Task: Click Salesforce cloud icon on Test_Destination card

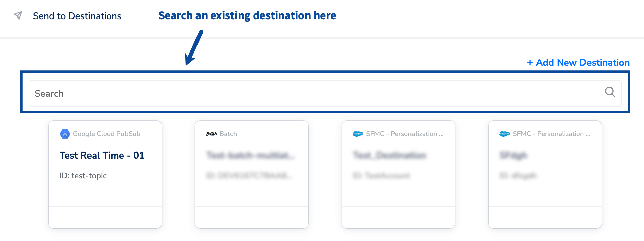Action: [x=358, y=134]
